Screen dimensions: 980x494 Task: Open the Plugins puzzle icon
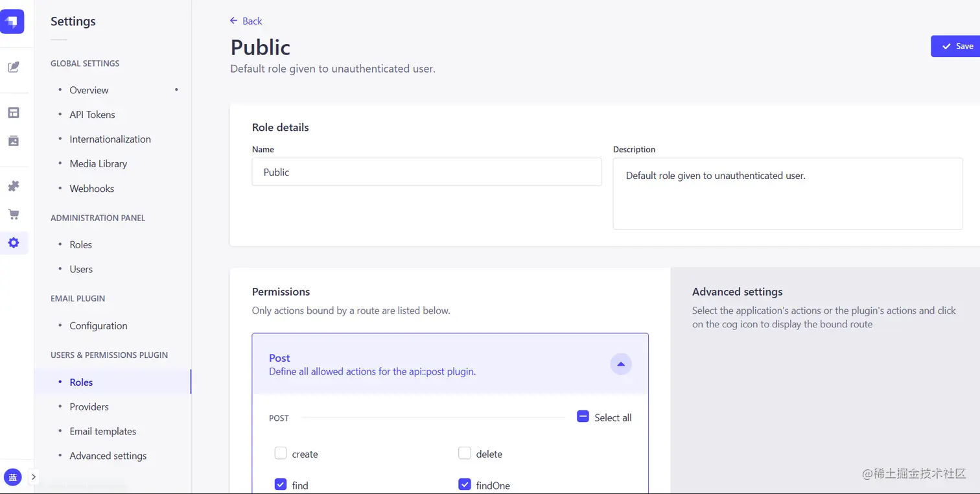[x=13, y=186]
